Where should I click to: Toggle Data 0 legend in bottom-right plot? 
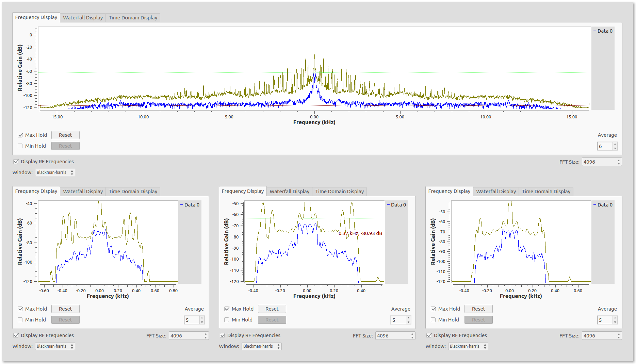[603, 205]
